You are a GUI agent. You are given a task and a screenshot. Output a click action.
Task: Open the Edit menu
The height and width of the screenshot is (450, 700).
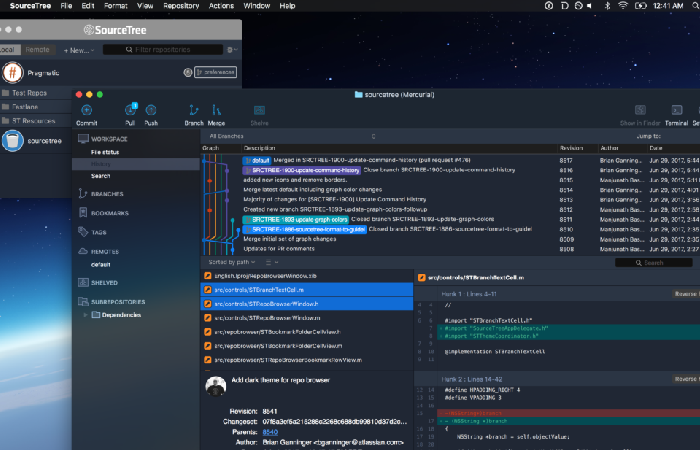click(88, 6)
